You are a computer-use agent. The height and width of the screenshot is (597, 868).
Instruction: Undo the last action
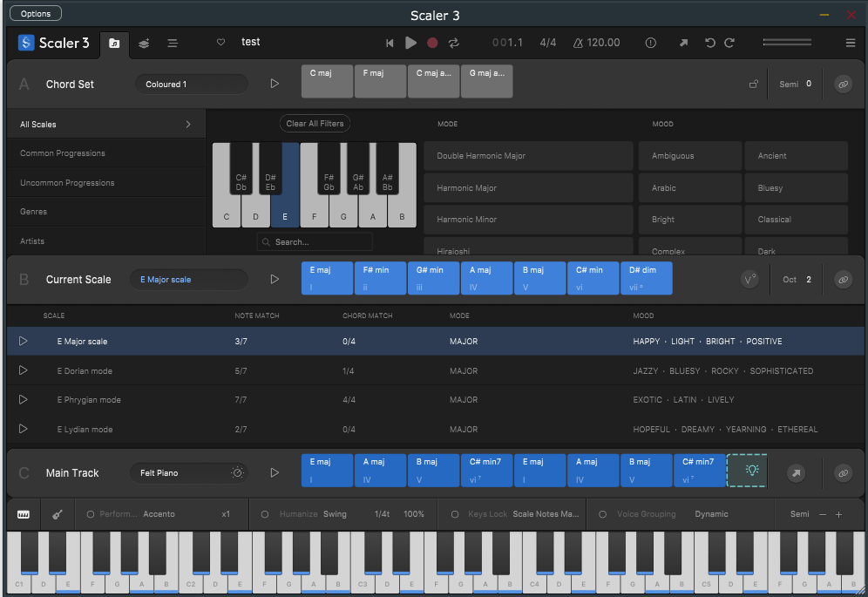709,43
